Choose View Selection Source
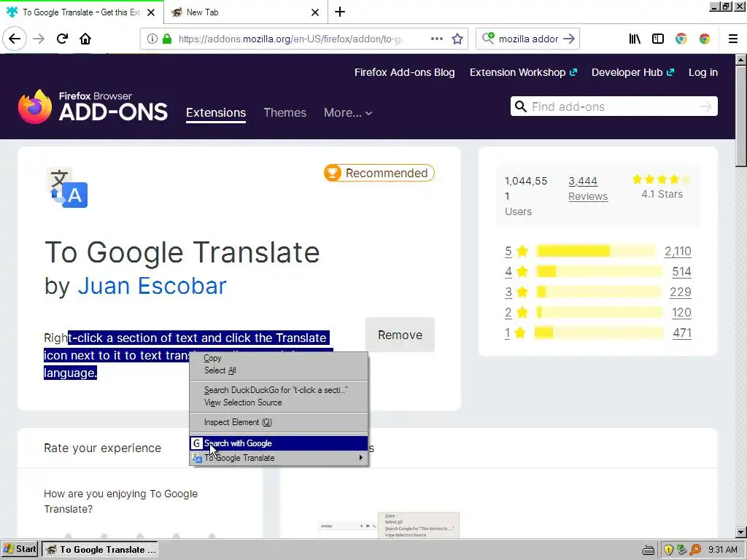 279,402
